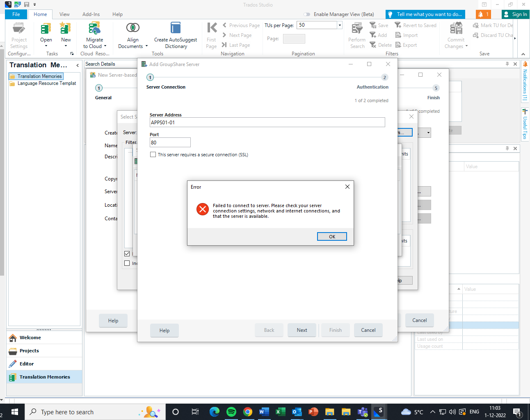Open the File menu

pos(16,14)
